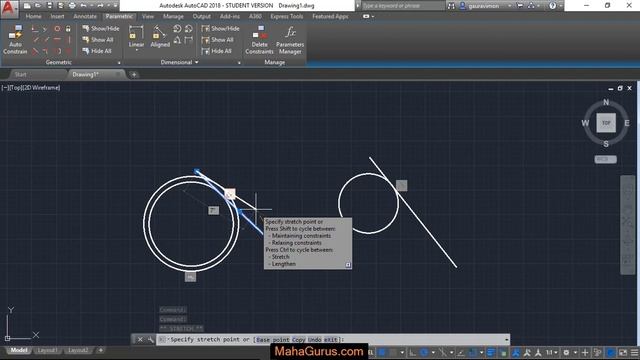Choose Undo option in command line

pyautogui.click(x=315, y=340)
